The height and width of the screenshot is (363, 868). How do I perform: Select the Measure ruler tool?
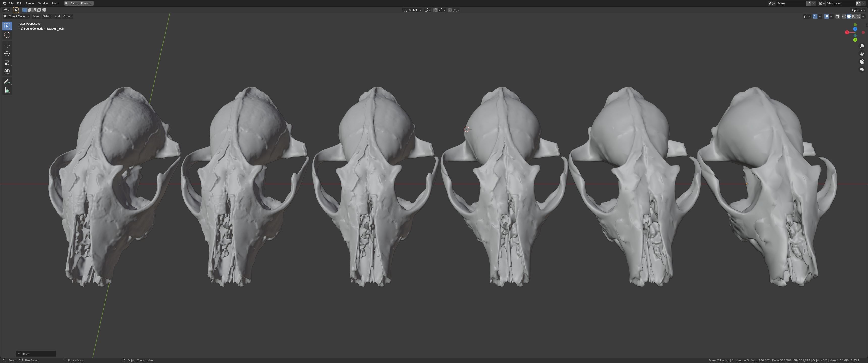7,90
